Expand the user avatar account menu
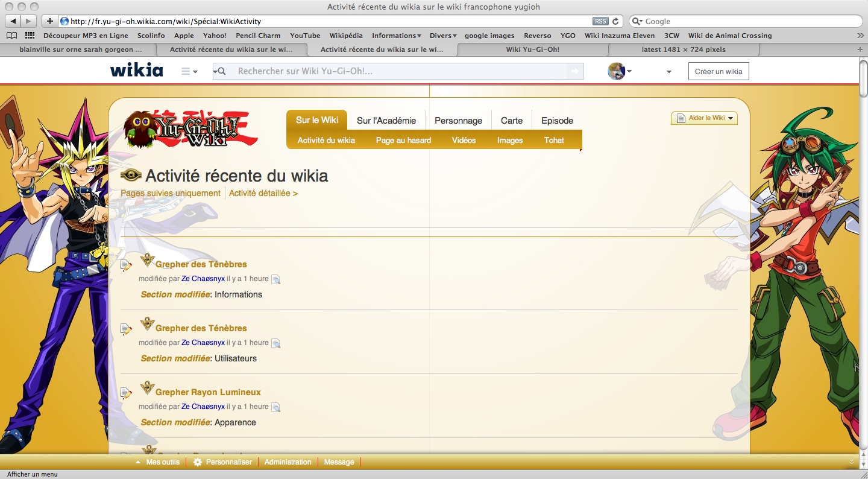This screenshot has width=868, height=479. (x=620, y=71)
